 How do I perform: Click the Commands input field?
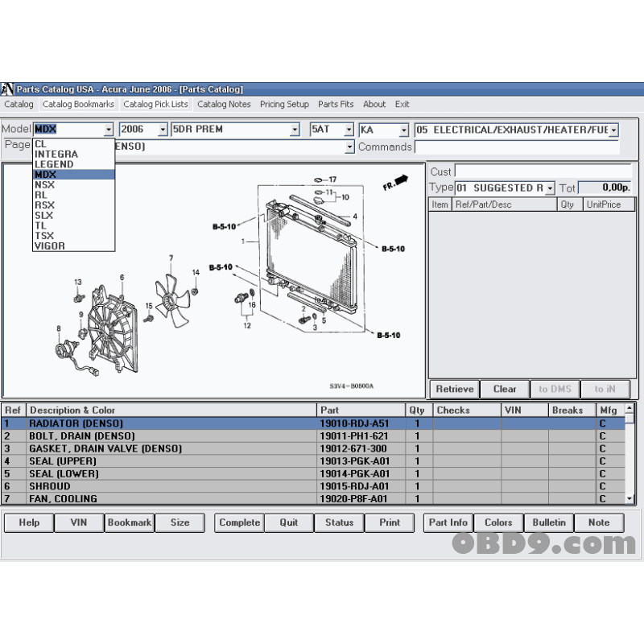click(517, 147)
